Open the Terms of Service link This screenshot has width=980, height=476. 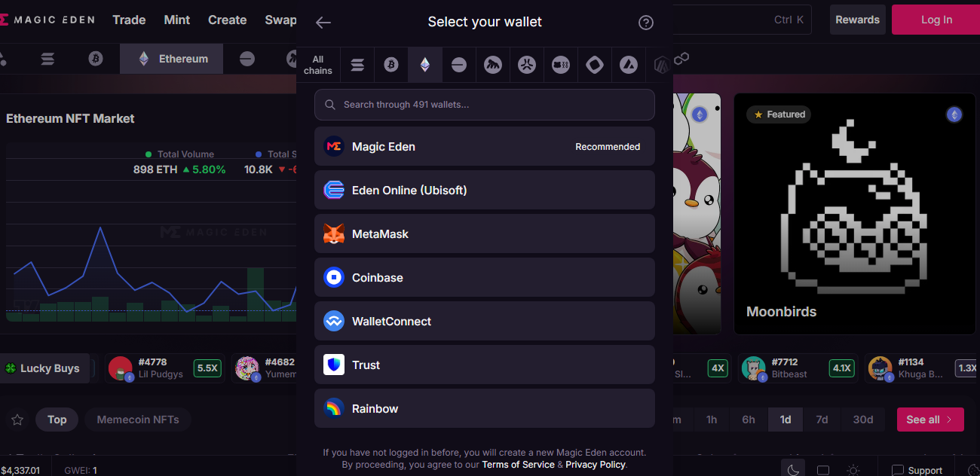(x=518, y=465)
